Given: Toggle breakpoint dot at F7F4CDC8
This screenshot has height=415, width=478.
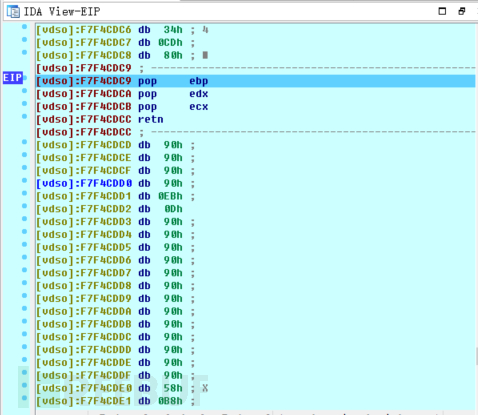Looking at the screenshot, I should [24, 52].
